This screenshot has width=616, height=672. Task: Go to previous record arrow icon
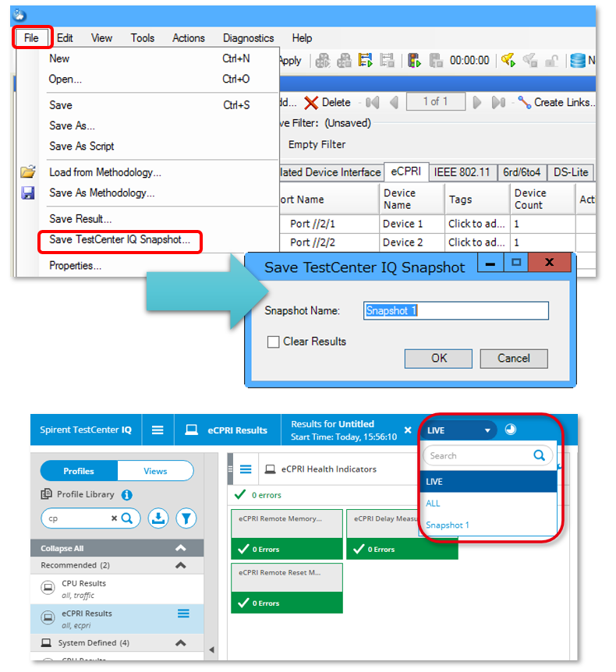pos(394,102)
